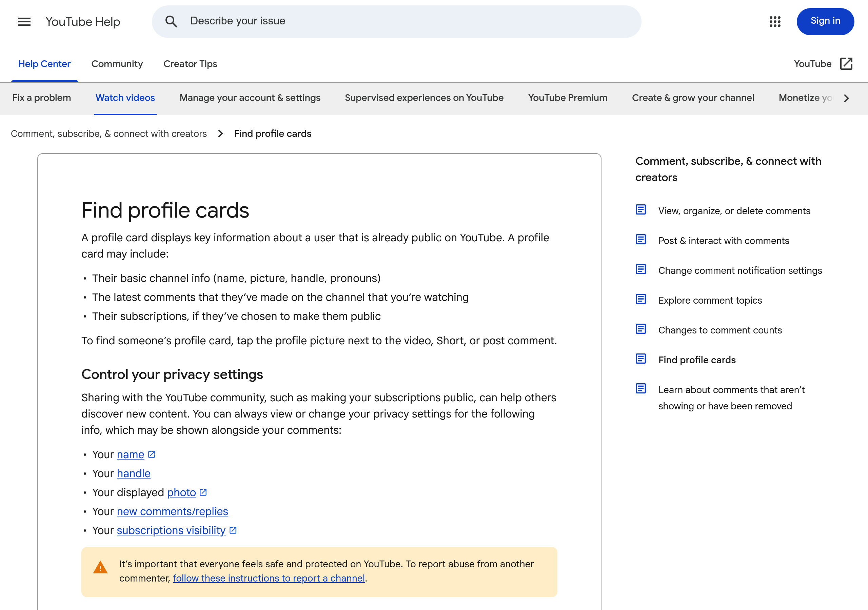The width and height of the screenshot is (868, 610).
Task: Open Post & interact with comments article
Action: click(x=724, y=241)
